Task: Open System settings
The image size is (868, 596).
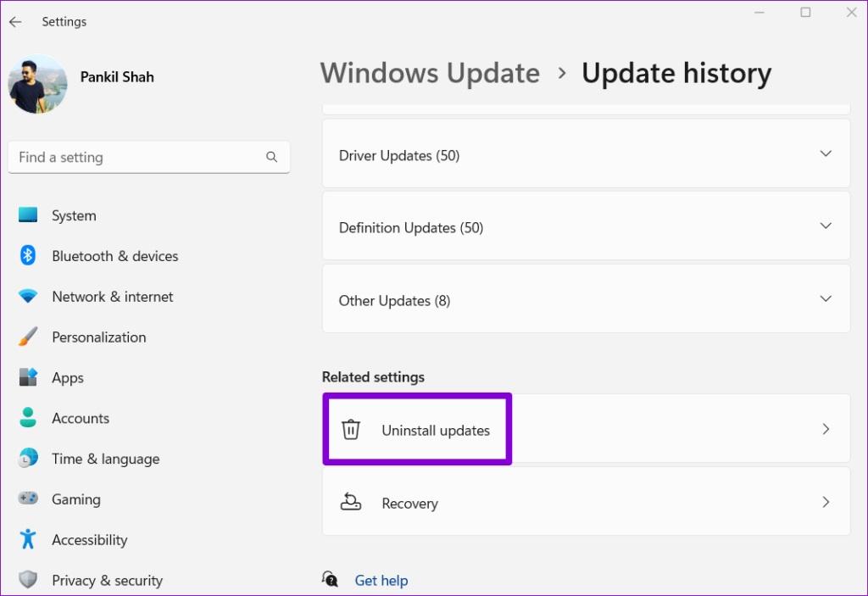Action: (x=74, y=215)
